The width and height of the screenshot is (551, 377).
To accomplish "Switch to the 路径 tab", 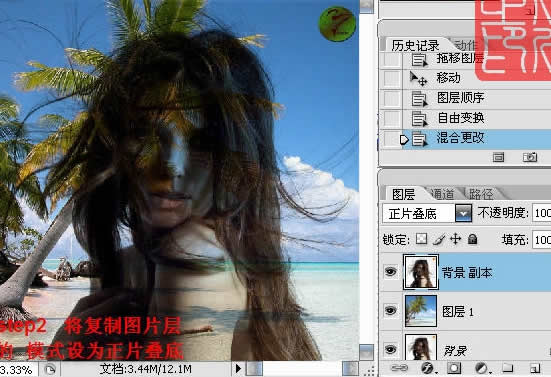I will (x=481, y=194).
